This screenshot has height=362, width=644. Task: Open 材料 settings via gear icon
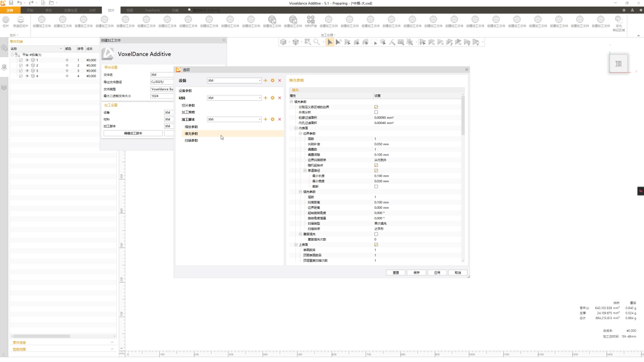pos(273,98)
